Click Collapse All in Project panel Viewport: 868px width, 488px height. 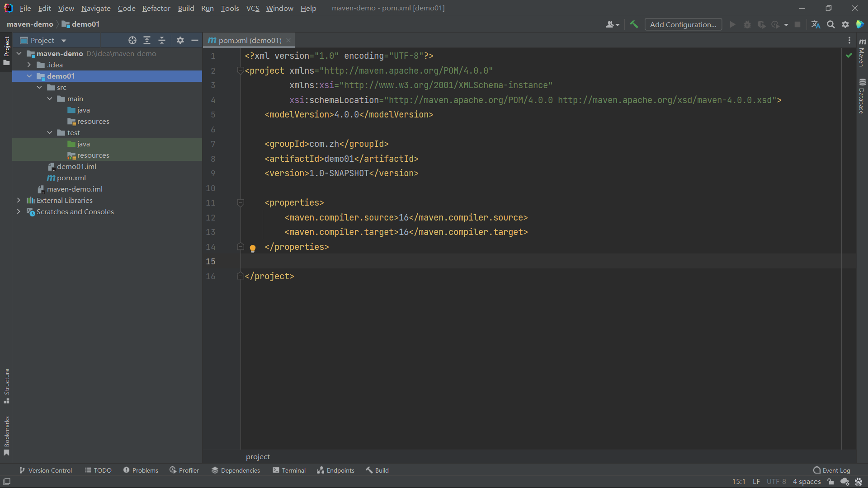(162, 40)
